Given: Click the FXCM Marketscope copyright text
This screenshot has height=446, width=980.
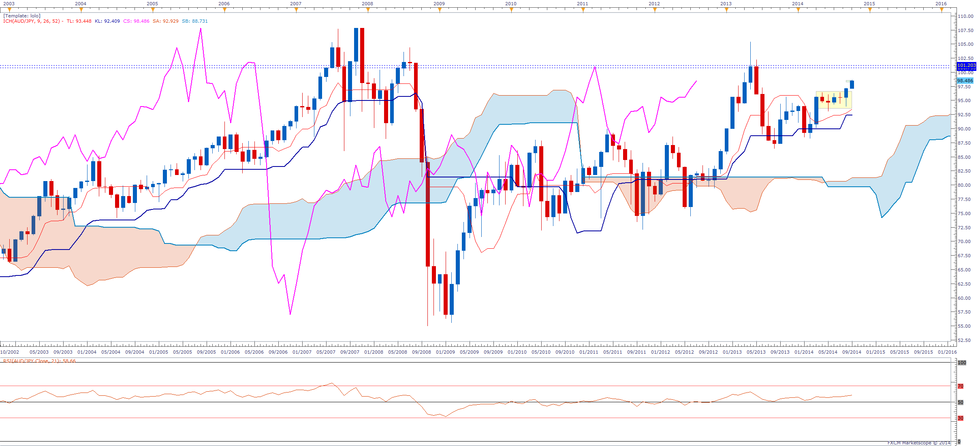Looking at the screenshot, I should pyautogui.click(x=918, y=443).
